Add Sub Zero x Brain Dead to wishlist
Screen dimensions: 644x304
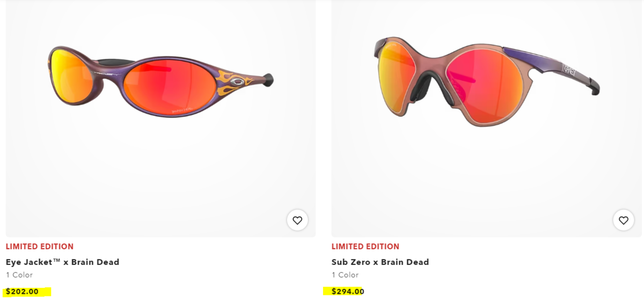tap(623, 220)
